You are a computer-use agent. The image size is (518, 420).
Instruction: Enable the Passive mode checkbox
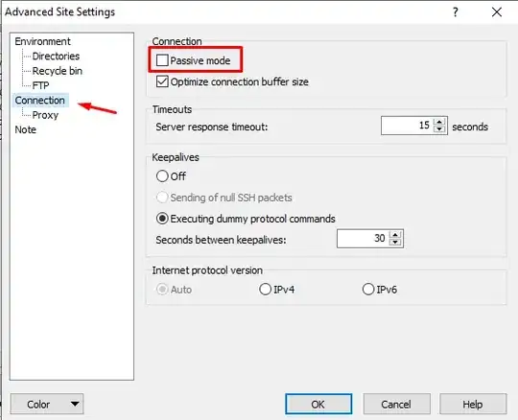[x=162, y=60]
